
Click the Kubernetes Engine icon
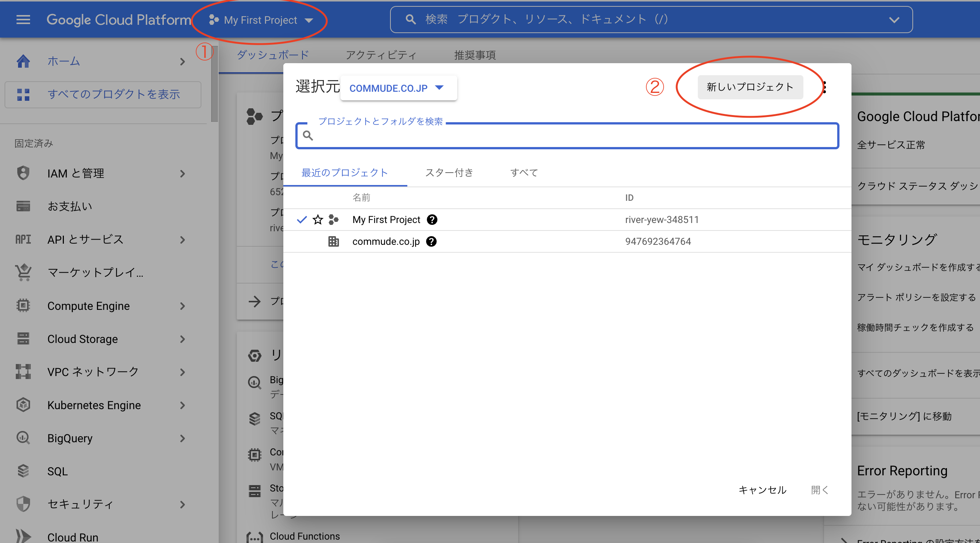click(x=23, y=405)
